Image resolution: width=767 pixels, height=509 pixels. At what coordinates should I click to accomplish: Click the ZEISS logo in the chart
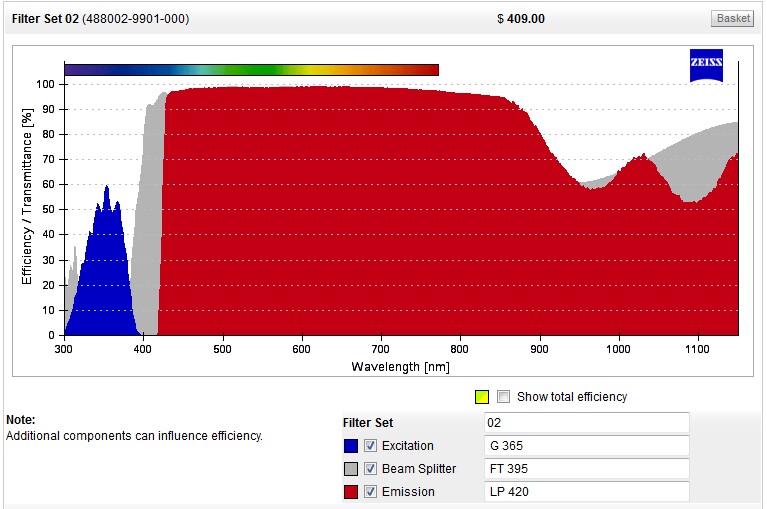click(x=706, y=65)
